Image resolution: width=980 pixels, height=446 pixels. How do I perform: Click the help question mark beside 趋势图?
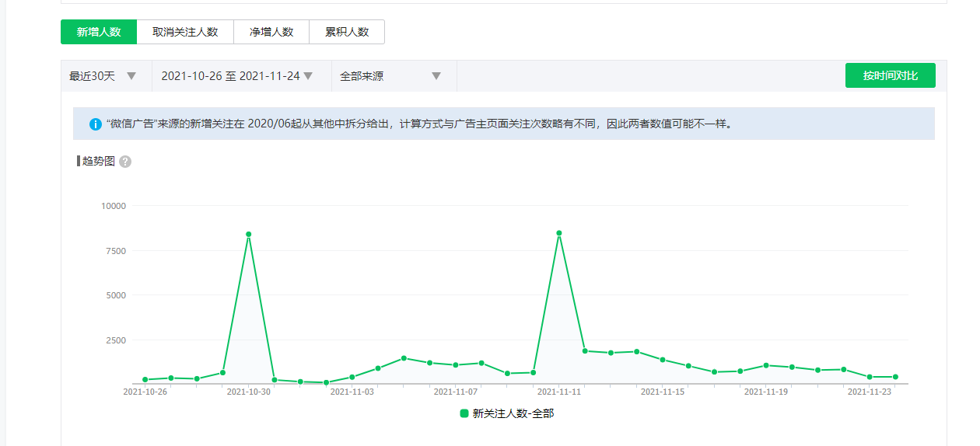point(125,162)
